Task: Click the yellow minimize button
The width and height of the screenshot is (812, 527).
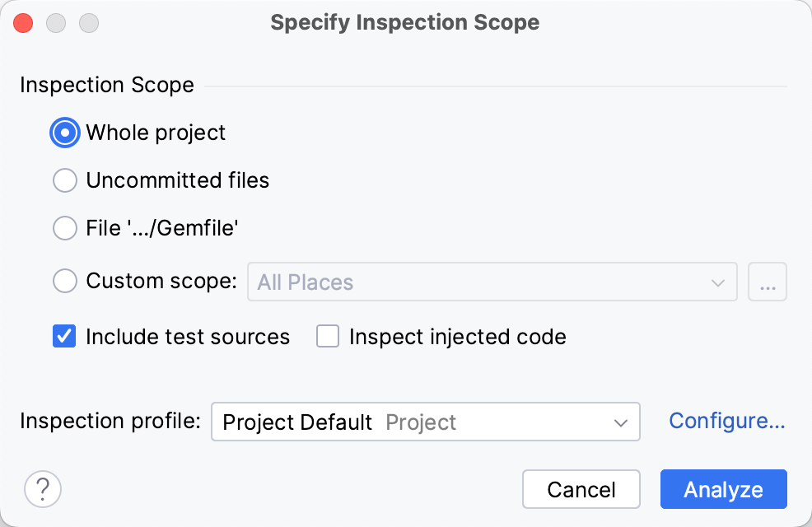Action: (56, 23)
